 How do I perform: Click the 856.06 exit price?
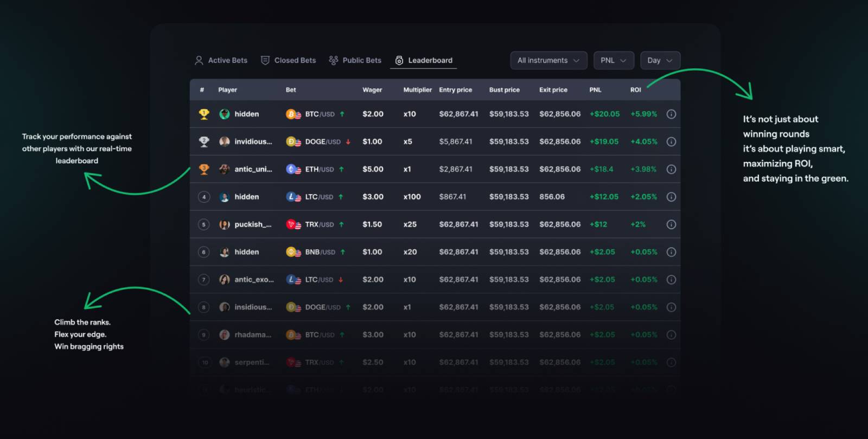pyautogui.click(x=552, y=197)
